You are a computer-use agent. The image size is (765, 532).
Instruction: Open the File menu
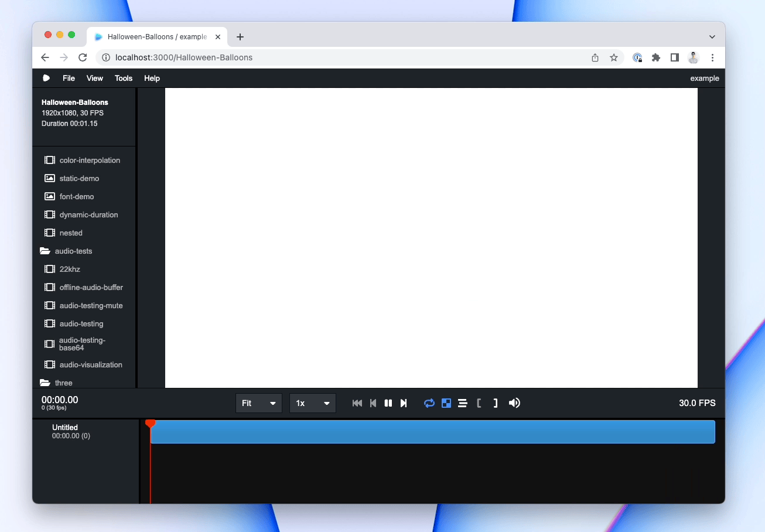(69, 79)
